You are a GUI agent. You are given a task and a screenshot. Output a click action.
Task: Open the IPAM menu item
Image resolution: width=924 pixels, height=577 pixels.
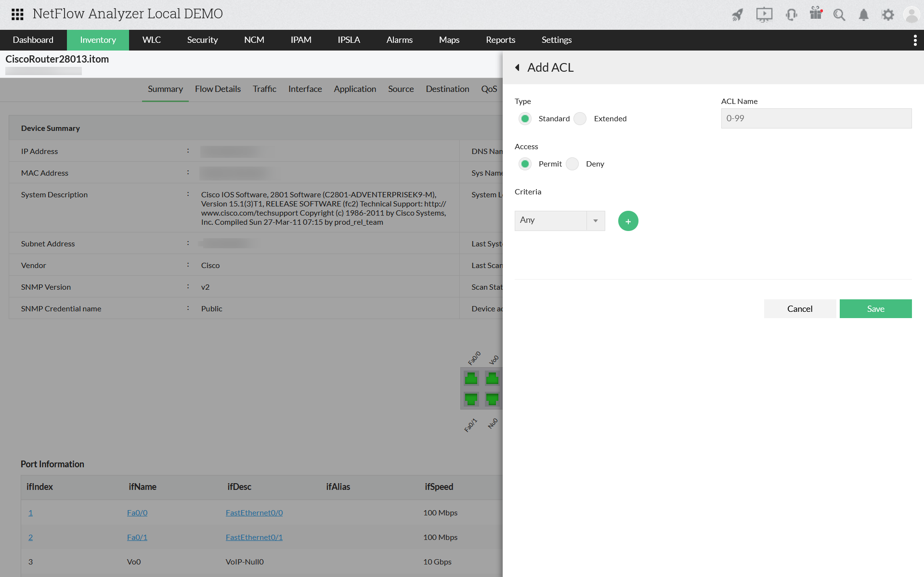[x=300, y=40]
